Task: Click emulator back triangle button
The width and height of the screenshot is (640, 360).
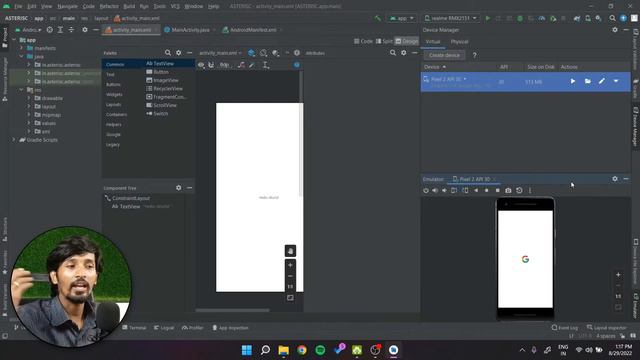Action: 476,191
